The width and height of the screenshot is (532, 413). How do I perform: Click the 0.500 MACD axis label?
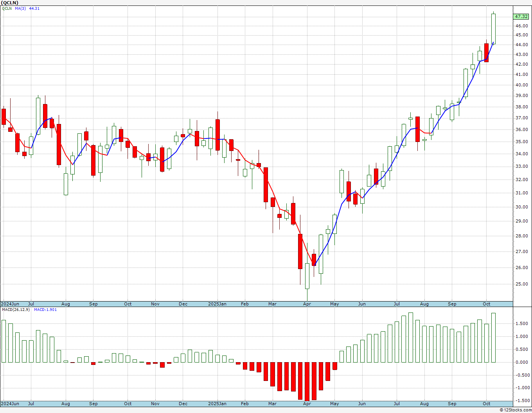[x=521, y=349]
